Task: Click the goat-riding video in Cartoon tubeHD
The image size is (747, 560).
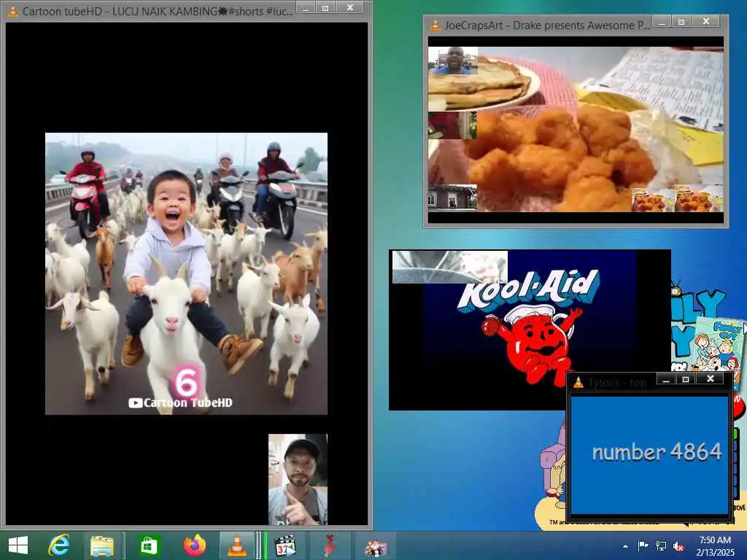Action: (x=186, y=274)
